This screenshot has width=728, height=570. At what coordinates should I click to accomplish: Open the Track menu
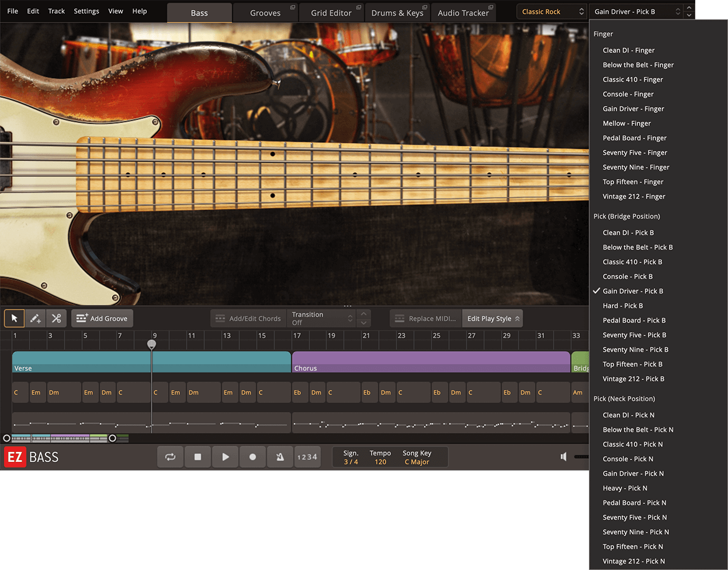pos(56,11)
